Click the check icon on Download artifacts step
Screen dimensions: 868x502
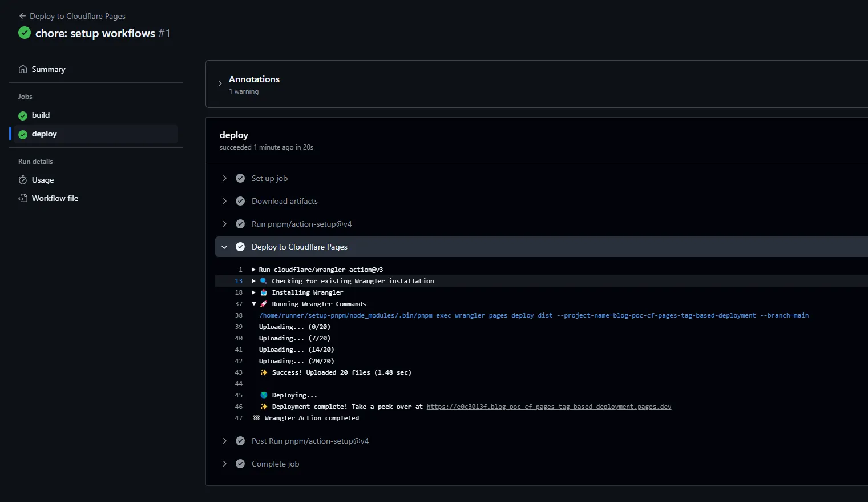pyautogui.click(x=240, y=201)
